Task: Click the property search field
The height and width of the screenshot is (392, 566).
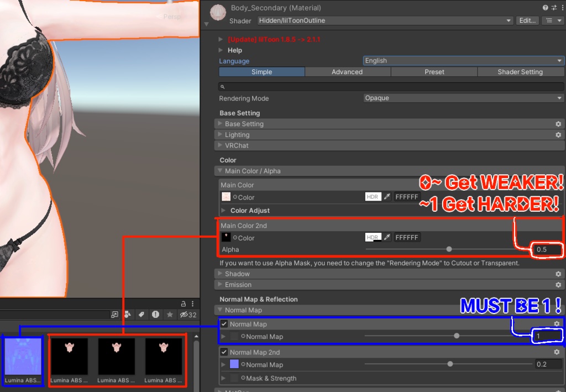Action: [x=391, y=87]
